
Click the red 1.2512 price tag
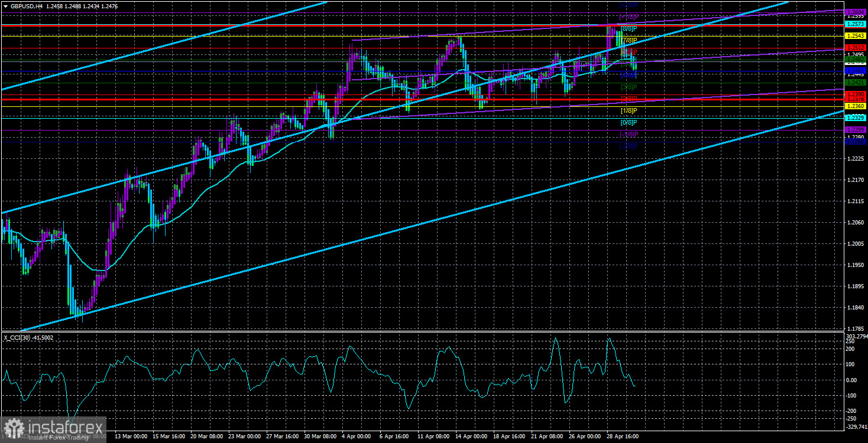coord(855,48)
